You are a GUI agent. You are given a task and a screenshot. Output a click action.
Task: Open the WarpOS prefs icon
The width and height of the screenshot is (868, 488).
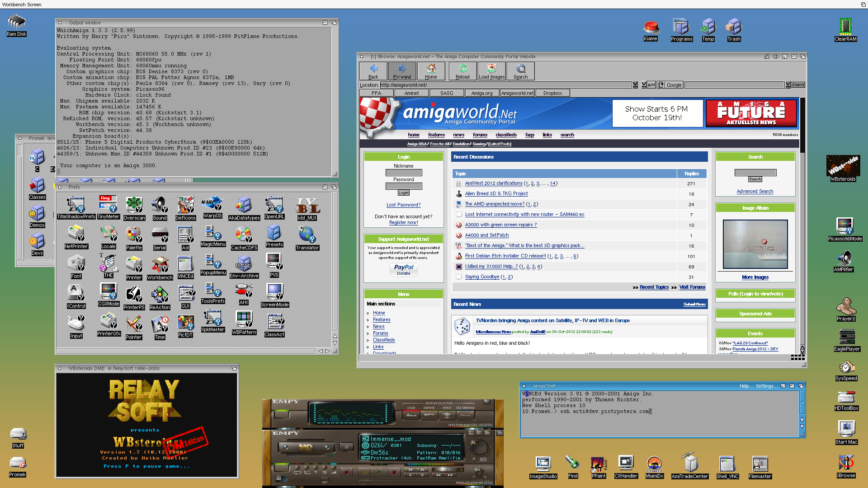coord(212,208)
